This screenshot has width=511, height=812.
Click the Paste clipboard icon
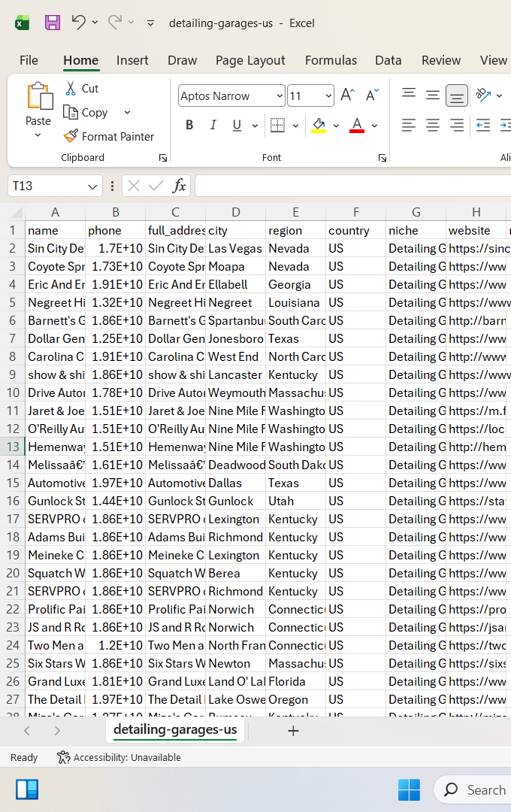[39, 96]
